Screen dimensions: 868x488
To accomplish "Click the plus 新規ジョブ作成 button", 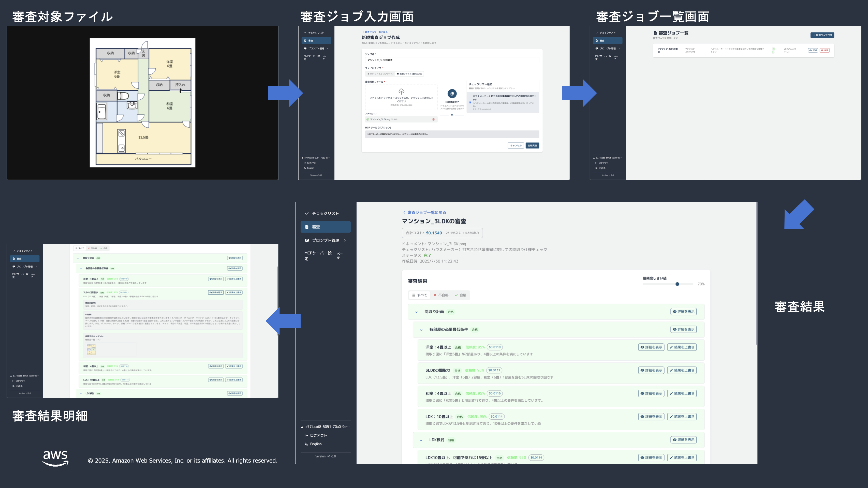I will point(822,35).
